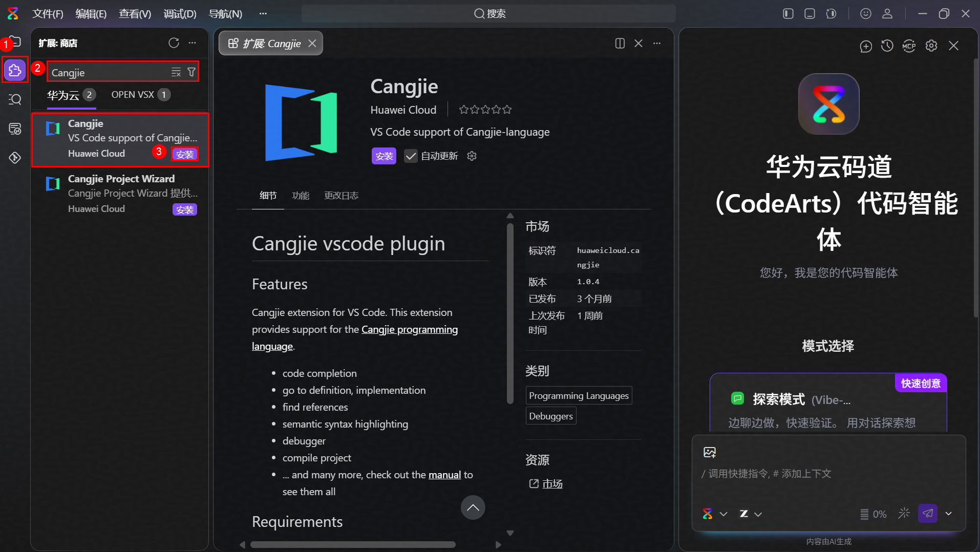The width and height of the screenshot is (980, 552).
Task: Open the feedback smiley icon
Action: click(x=866, y=14)
